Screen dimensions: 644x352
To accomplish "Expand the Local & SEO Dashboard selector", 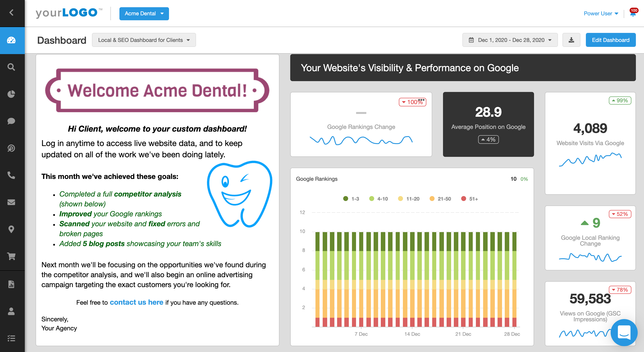I will pos(144,40).
